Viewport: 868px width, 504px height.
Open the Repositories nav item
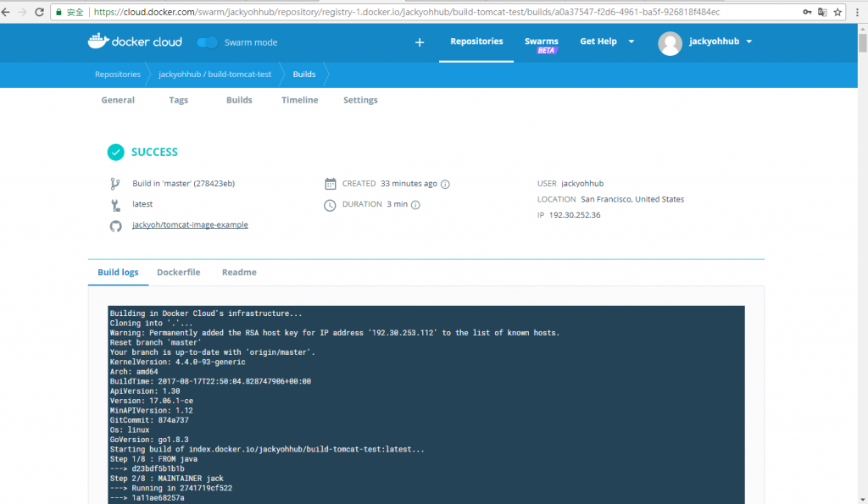[476, 42]
